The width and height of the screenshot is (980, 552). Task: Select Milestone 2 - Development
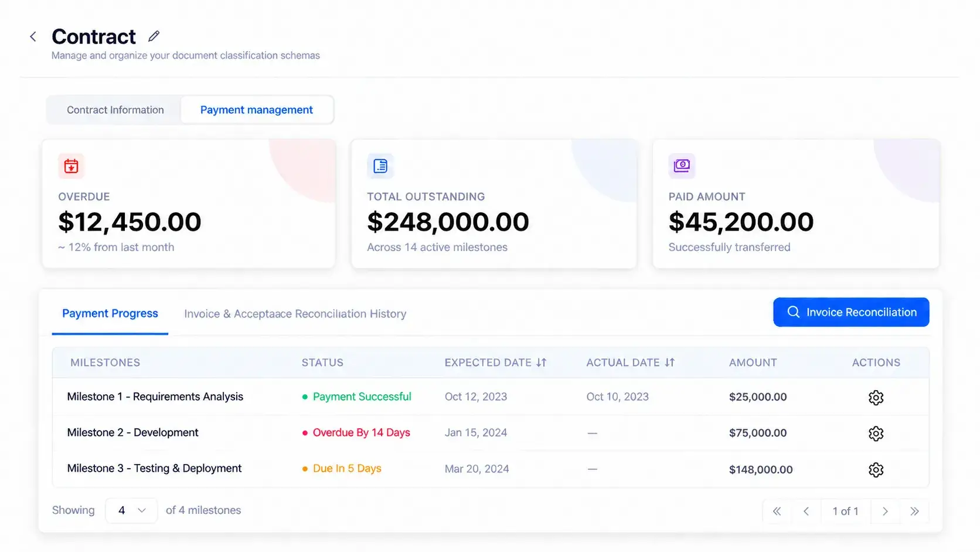(x=133, y=432)
